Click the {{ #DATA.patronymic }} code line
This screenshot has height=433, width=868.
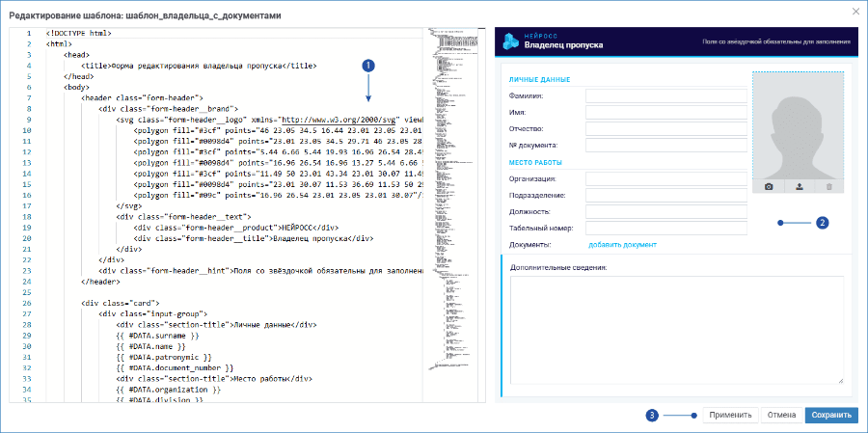[163, 357]
